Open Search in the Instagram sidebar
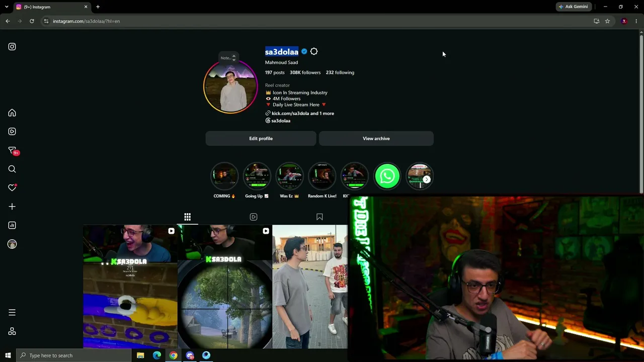Screen dimensions: 644x362 pos(12,169)
